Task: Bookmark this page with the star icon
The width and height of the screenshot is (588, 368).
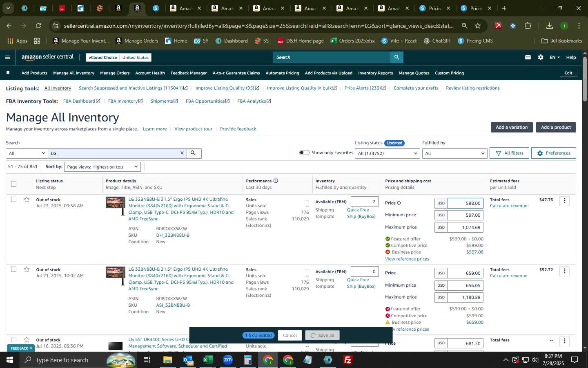Action: [x=478, y=26]
